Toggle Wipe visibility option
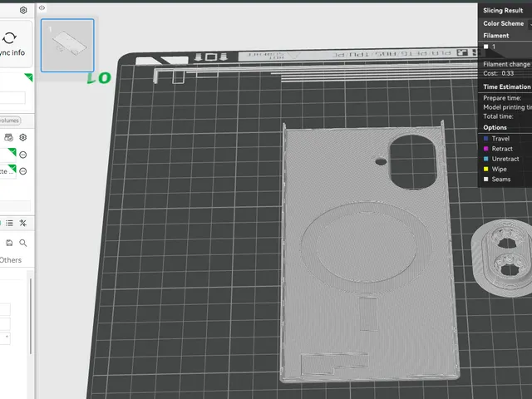The width and height of the screenshot is (532, 399). pyautogui.click(x=495, y=169)
